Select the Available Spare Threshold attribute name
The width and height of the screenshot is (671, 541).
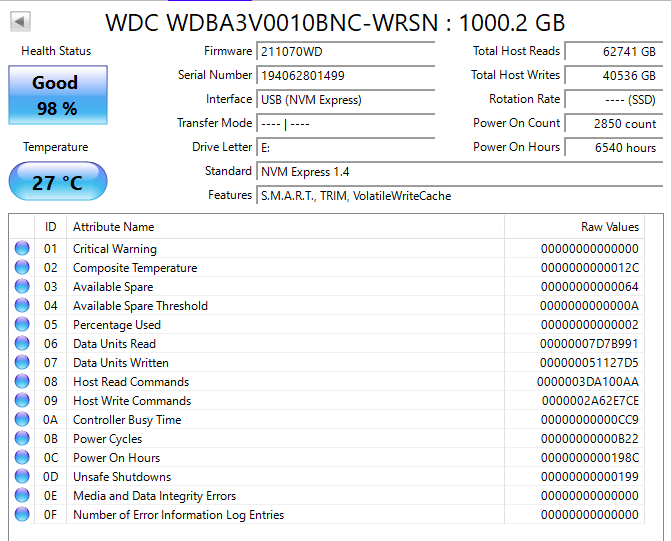(140, 306)
